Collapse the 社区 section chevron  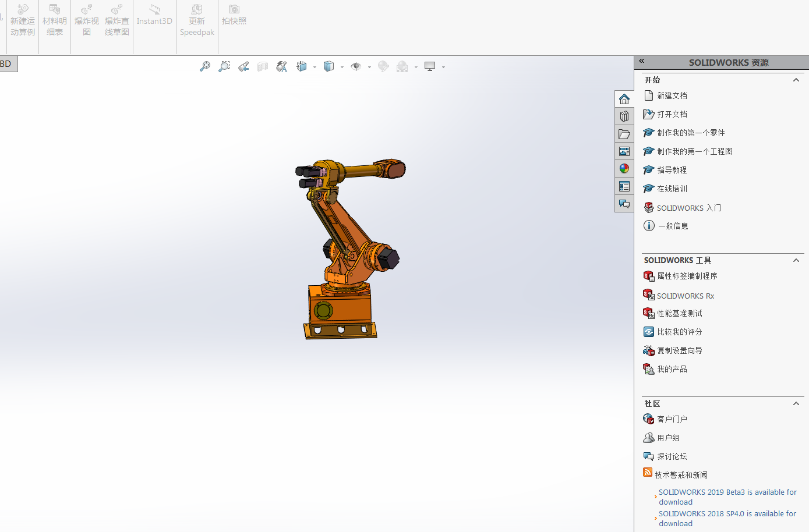(796, 403)
